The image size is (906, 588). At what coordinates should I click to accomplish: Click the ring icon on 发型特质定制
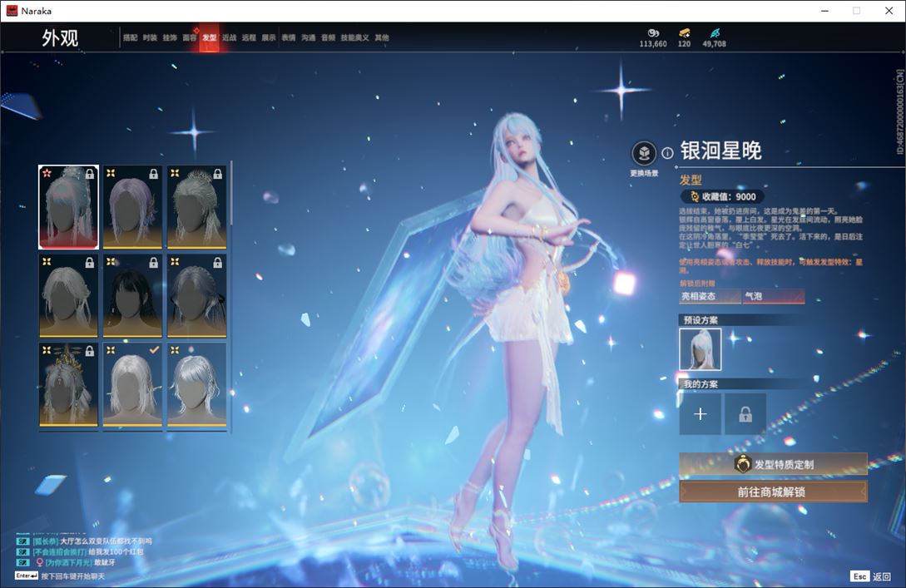click(x=742, y=464)
